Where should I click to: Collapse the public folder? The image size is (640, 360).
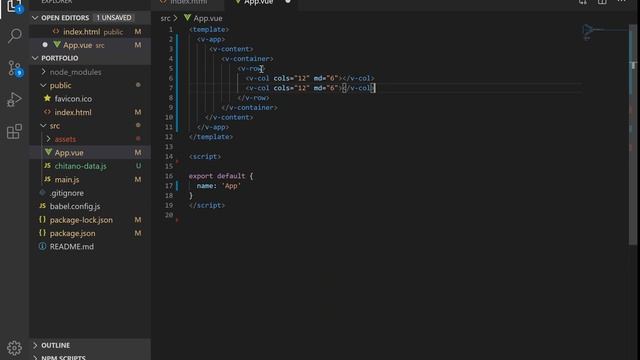43,85
